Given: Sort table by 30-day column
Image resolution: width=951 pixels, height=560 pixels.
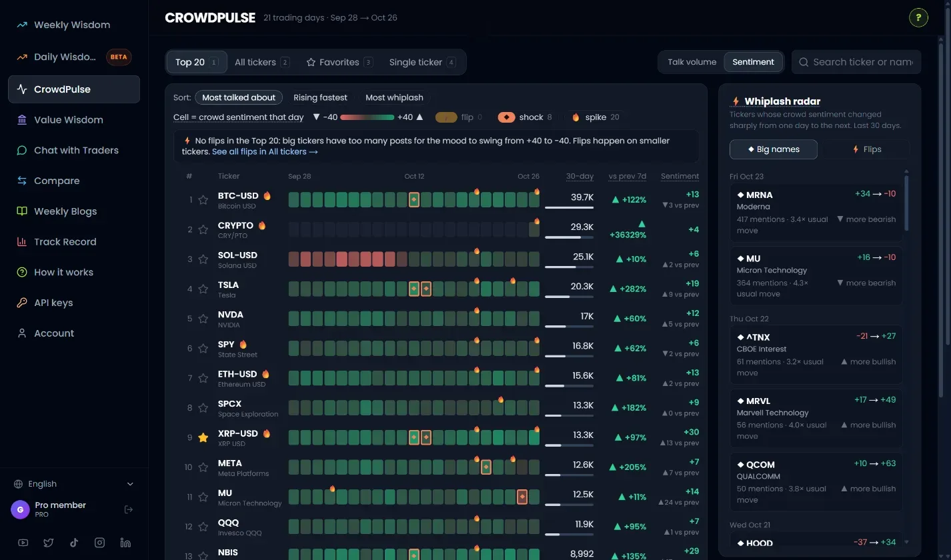Looking at the screenshot, I should pos(580,176).
